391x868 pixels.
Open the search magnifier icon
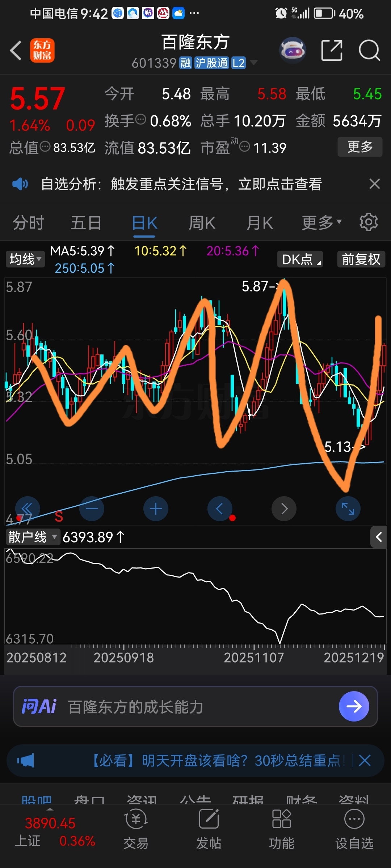(369, 50)
